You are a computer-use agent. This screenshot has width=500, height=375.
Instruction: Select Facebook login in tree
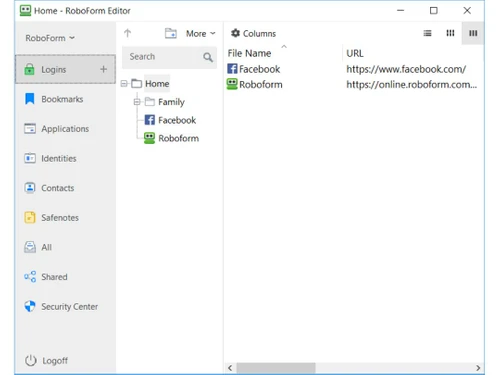click(177, 120)
